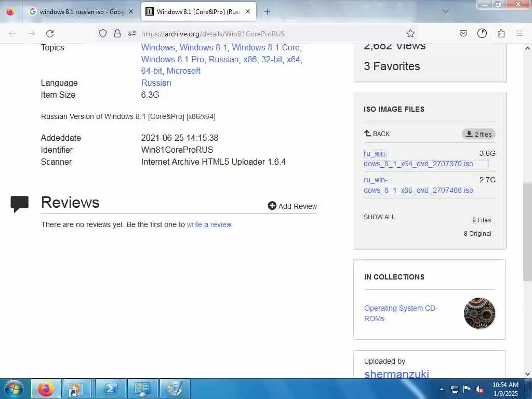Click the Firefox reload page icon
This screenshot has width=532, height=399.
(x=50, y=34)
